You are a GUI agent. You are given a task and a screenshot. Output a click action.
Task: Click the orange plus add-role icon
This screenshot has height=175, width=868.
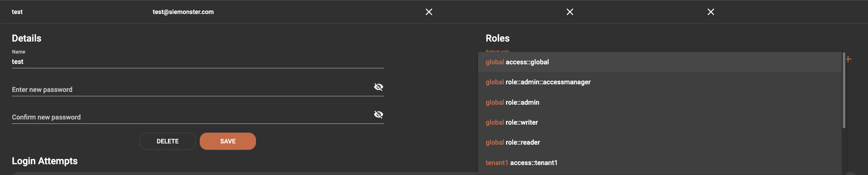[x=848, y=59]
